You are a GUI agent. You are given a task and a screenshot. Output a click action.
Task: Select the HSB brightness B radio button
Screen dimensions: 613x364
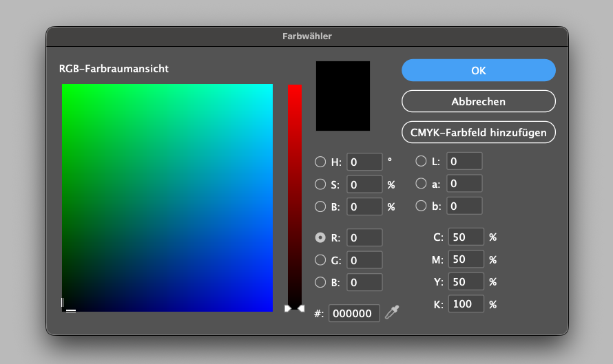click(320, 206)
